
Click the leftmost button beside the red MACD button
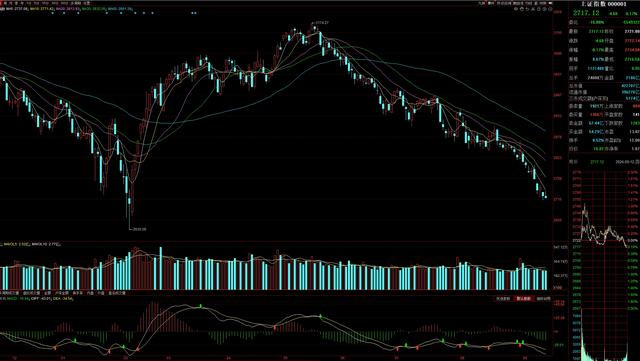pos(503,299)
